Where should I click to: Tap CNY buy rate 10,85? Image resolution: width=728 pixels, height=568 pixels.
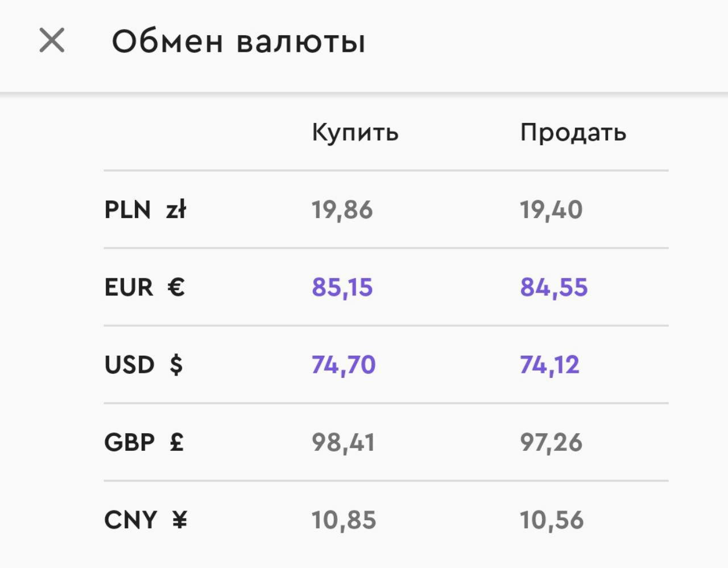click(x=344, y=520)
